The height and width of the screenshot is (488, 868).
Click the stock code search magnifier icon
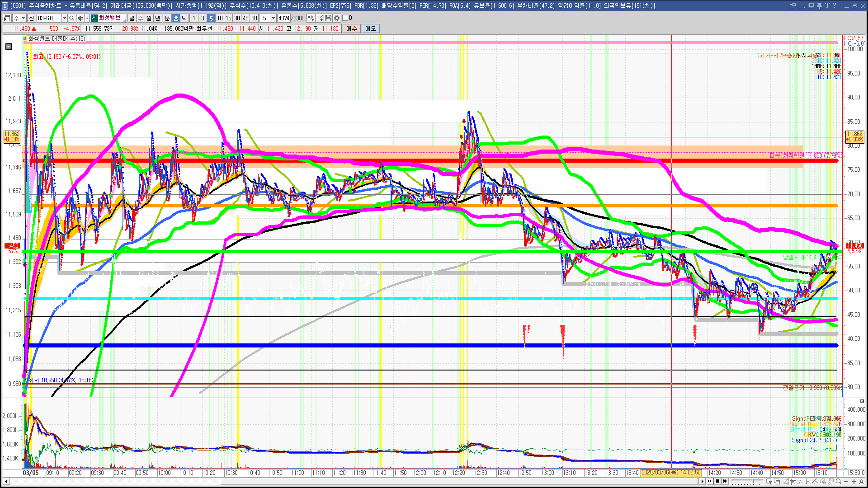click(x=72, y=18)
